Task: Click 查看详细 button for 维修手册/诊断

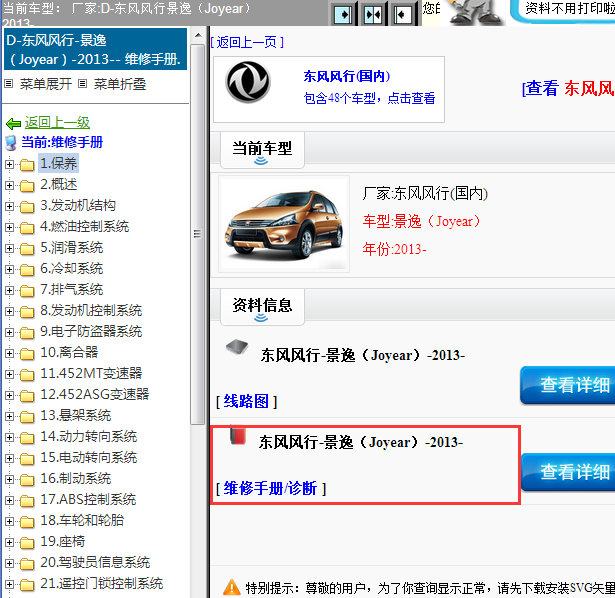Action: pyautogui.click(x=568, y=472)
